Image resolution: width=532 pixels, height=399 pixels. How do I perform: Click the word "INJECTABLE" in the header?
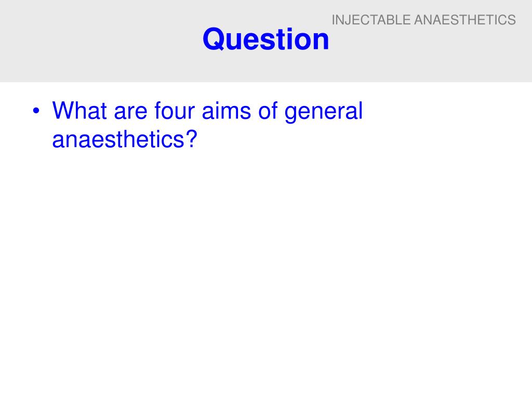[x=371, y=20]
